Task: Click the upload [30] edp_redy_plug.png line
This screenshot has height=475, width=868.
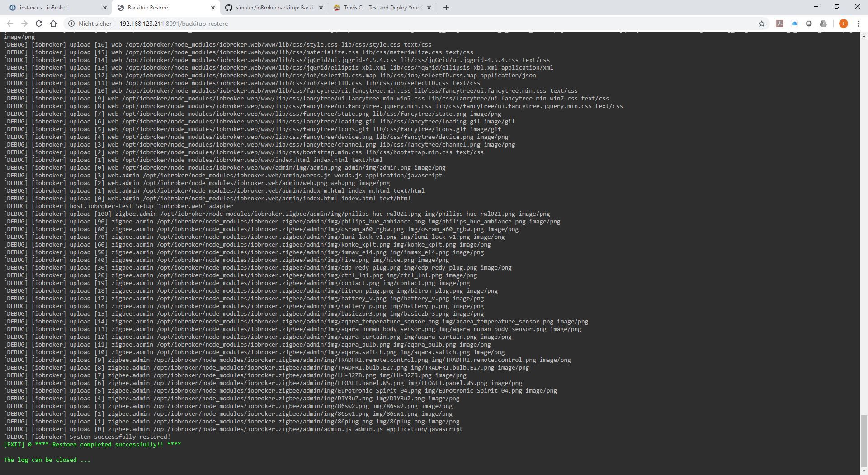Action: 258,267
